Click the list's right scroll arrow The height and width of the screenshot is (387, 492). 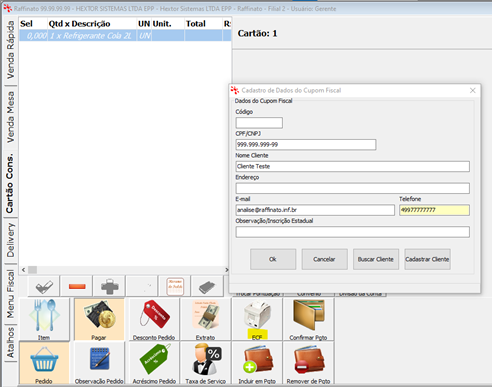227,270
